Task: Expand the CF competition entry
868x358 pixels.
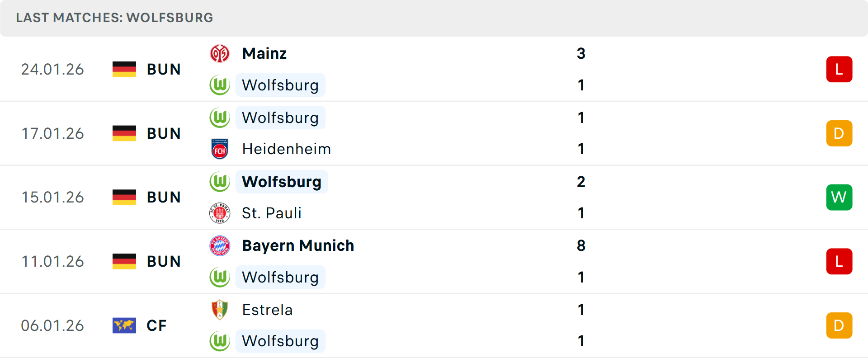Action: 156,325
